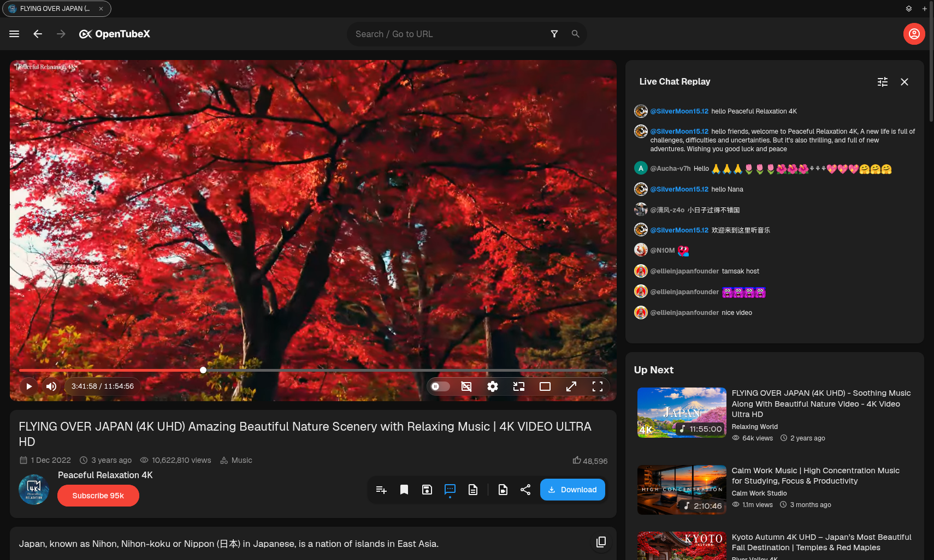Image resolution: width=934 pixels, height=560 pixels.
Task: Open the Peaceful Relaxation 4K channel name
Action: pos(105,475)
